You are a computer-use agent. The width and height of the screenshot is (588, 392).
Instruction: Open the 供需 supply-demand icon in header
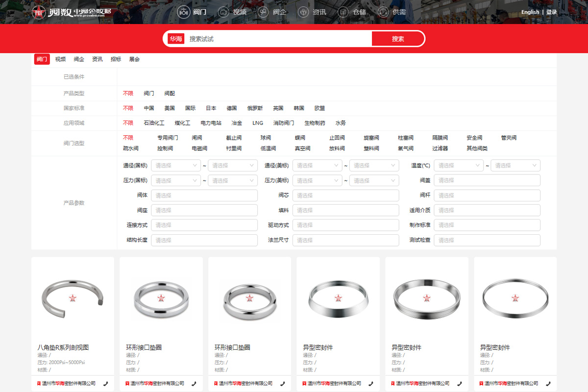pyautogui.click(x=384, y=12)
